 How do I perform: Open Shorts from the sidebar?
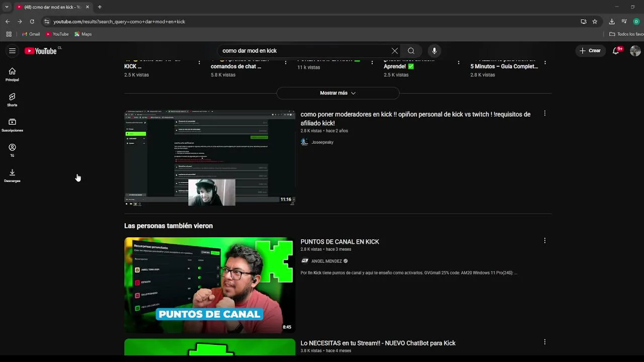point(12,100)
